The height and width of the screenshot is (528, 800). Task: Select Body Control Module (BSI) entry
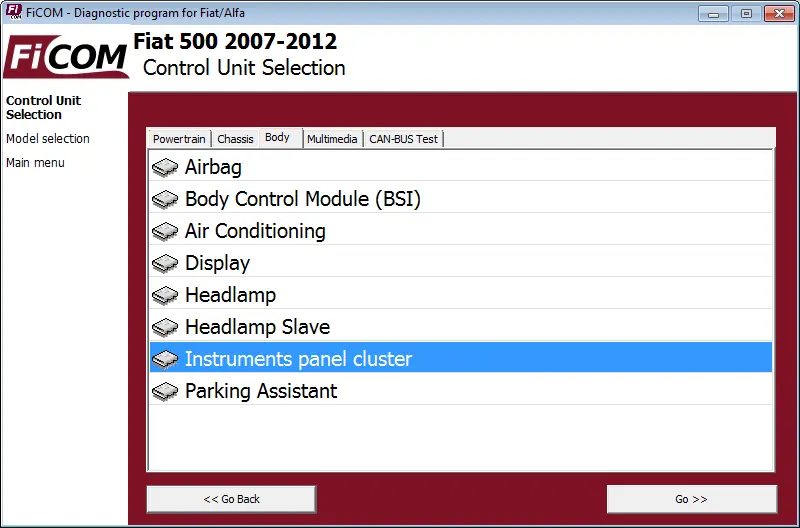coord(461,199)
